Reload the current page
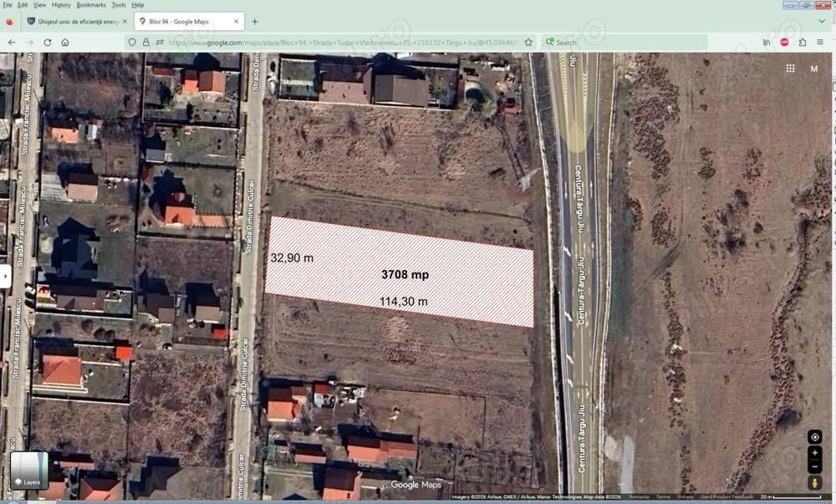 48,42
